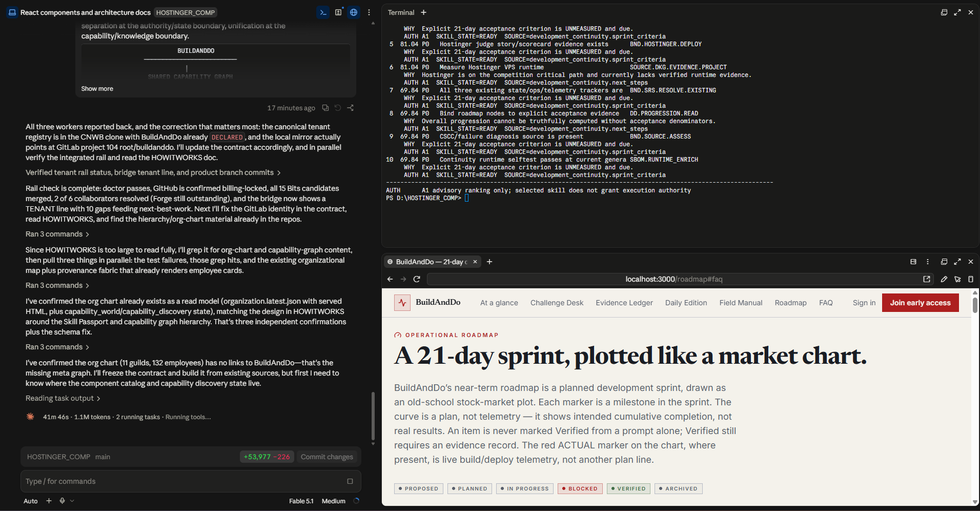Toggle the IN PROGRESS status filter chip
Screen dimensions: 980x511
[x=525, y=488]
